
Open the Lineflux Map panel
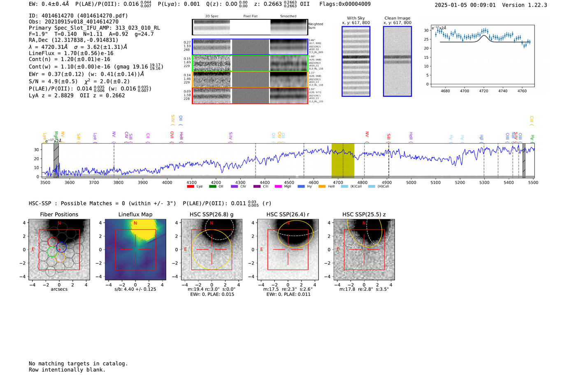coord(135,249)
